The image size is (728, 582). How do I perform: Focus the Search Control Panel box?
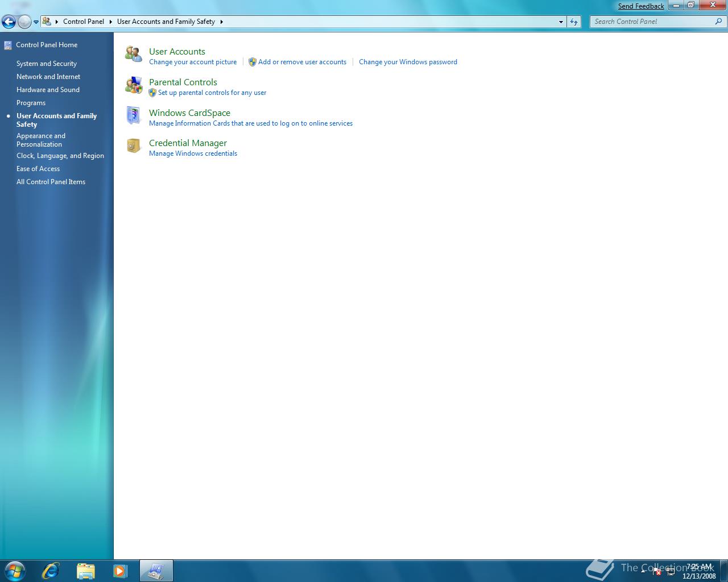pos(653,22)
